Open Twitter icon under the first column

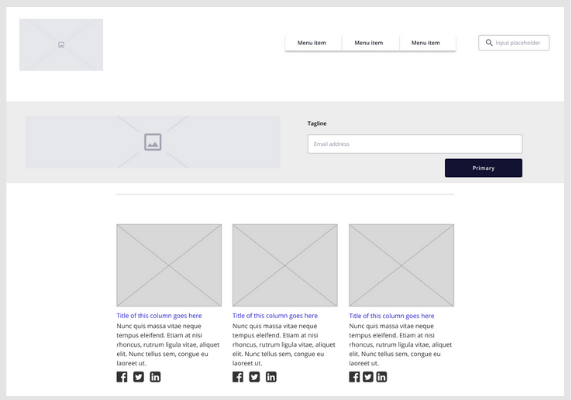tap(138, 377)
